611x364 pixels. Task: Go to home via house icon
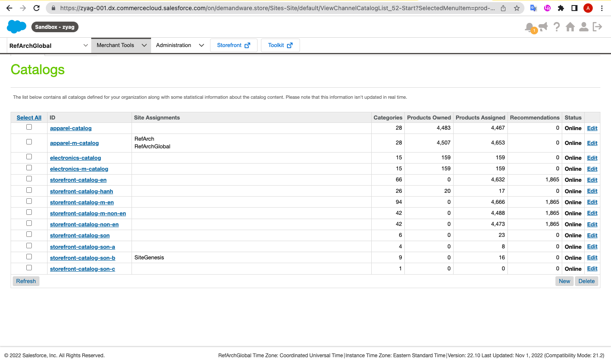pos(570,27)
